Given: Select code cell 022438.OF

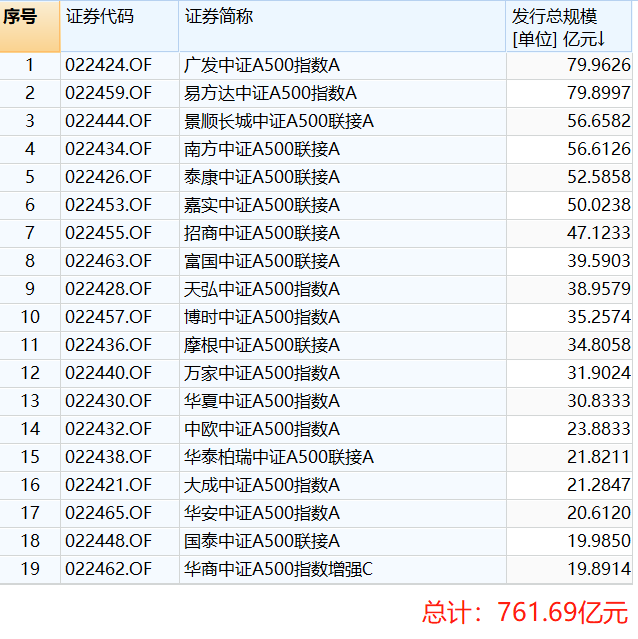Looking at the screenshot, I should (119, 457).
